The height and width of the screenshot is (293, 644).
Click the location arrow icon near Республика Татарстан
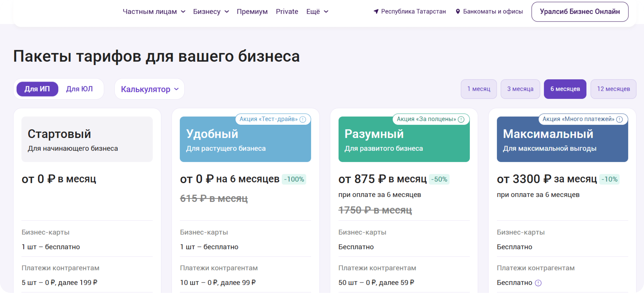point(376,11)
